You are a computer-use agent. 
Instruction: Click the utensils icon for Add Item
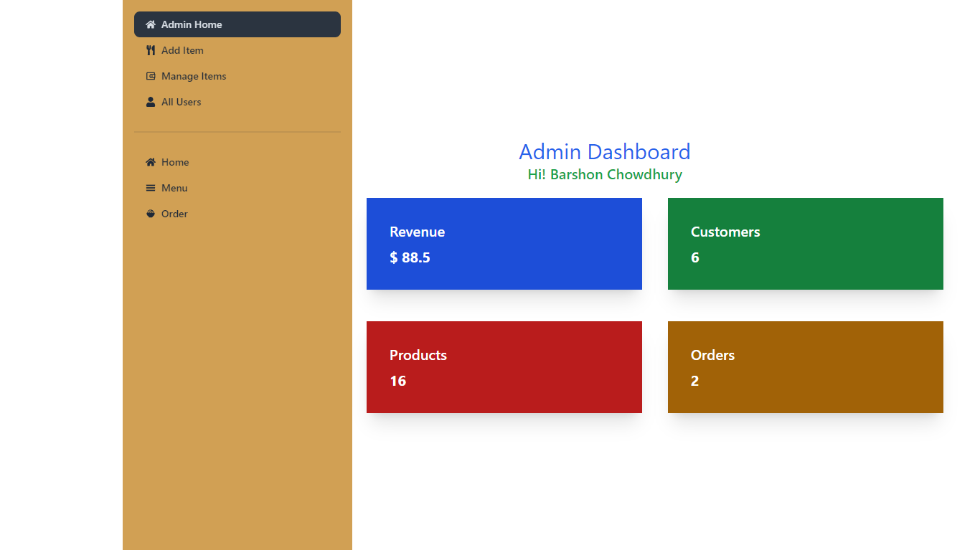[x=151, y=50]
